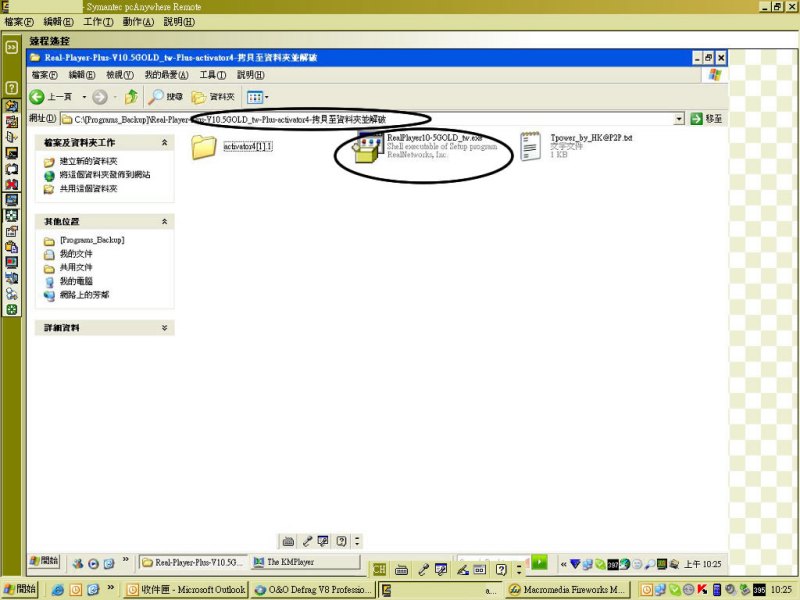
Task: Click green arrow icon in remote taskbar
Action: pos(539,562)
